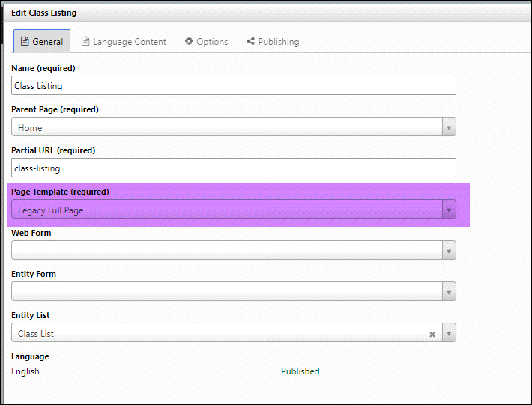Click the Legacy Full Page template box
This screenshot has height=405, width=532.
coord(225,210)
